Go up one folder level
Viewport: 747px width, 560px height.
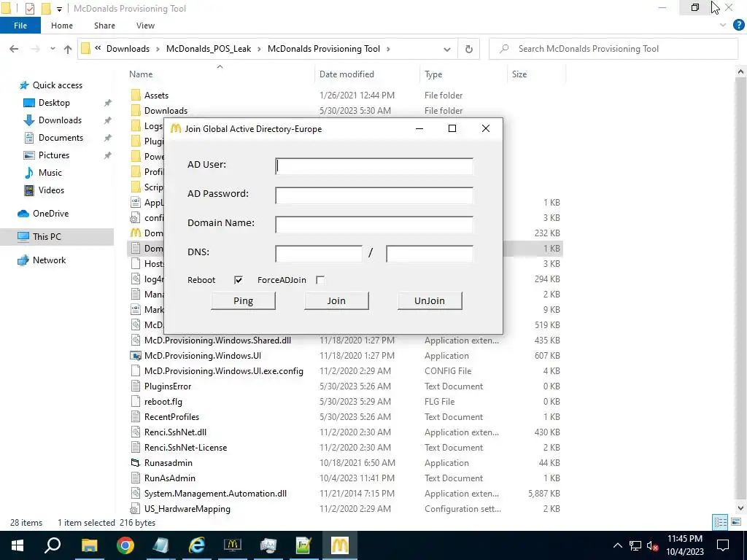coord(68,49)
